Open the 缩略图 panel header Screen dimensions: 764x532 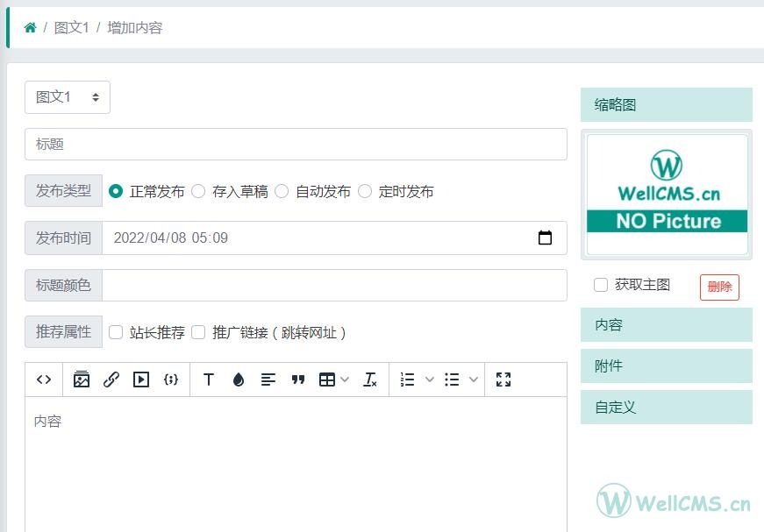click(666, 105)
